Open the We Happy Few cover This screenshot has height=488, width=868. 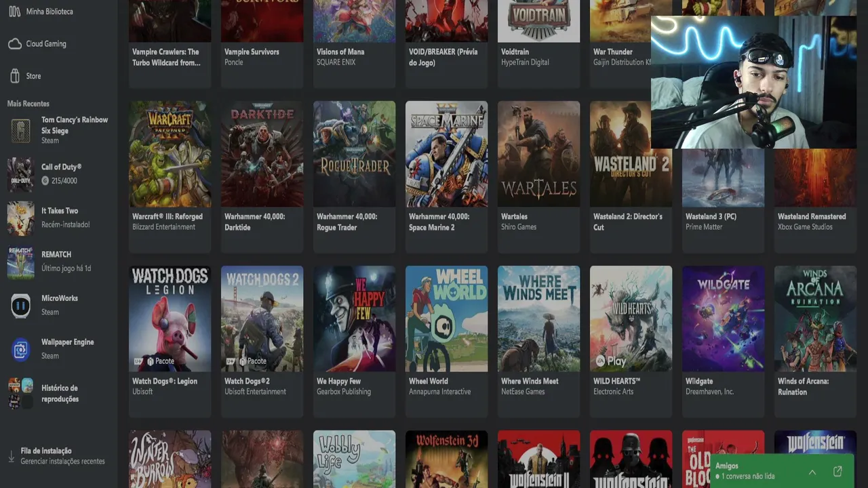coord(355,319)
